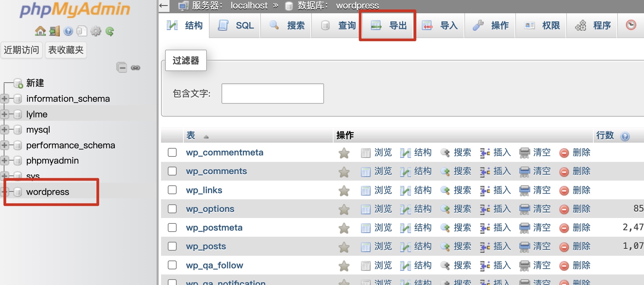Image resolution: width=644 pixels, height=285 pixels.
Task: Check the wp_comments row checkbox
Action: pos(172,171)
